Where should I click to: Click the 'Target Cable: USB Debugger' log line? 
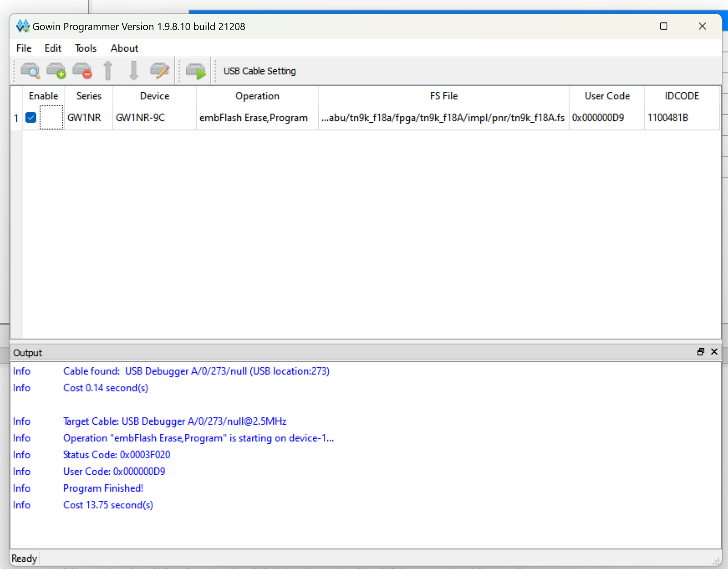tap(175, 421)
